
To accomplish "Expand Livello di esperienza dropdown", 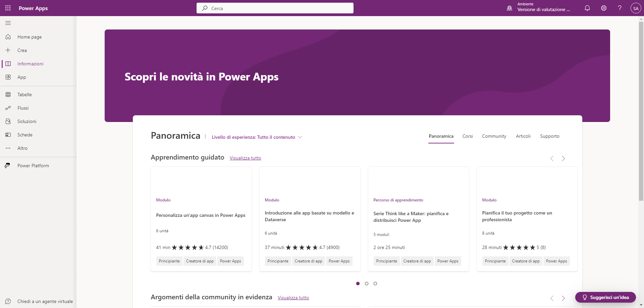I will pos(257,137).
